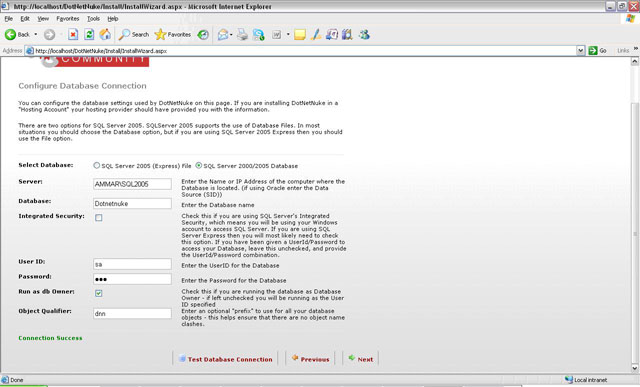
Task: Click into the User ID field
Action: click(132, 264)
